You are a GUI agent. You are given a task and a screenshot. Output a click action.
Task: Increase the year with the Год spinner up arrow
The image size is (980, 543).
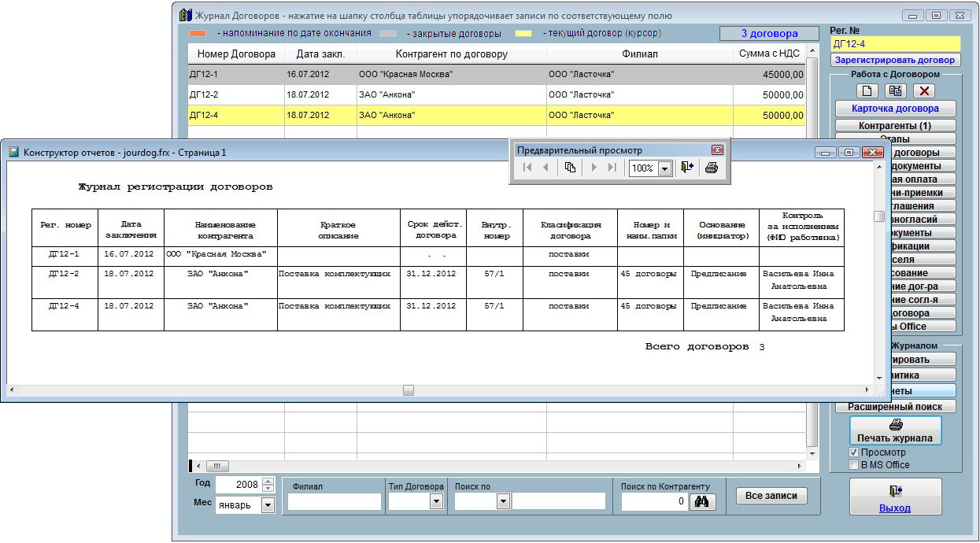[x=268, y=482]
